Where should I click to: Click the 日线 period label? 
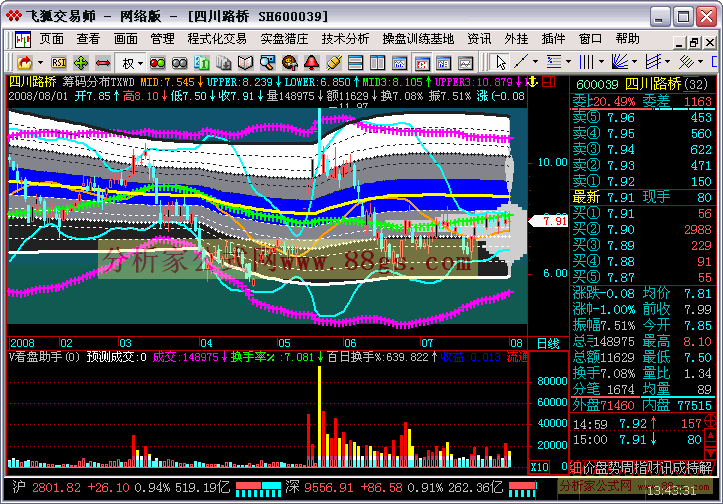point(548,344)
